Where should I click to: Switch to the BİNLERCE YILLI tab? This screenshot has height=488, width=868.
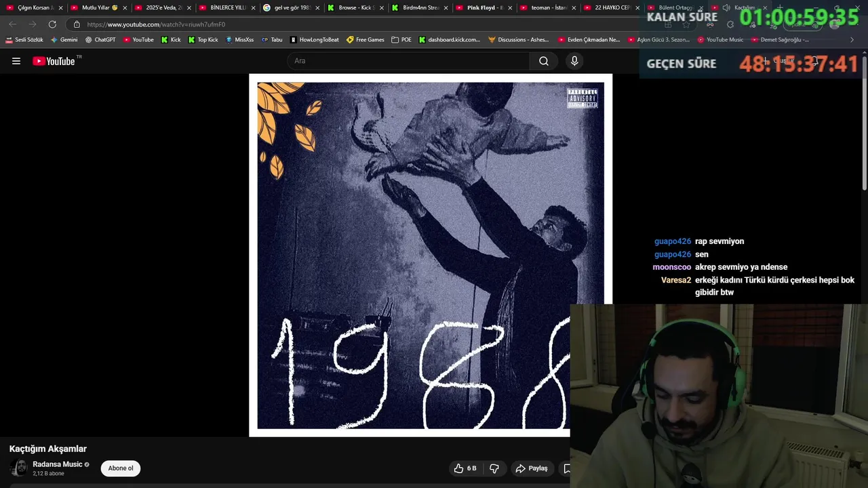228,7
